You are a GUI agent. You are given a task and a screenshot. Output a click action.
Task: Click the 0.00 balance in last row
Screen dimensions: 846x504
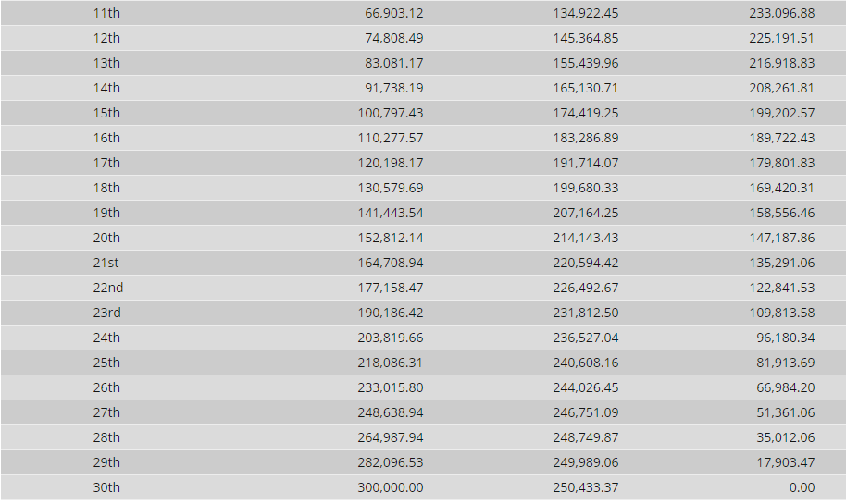point(802,487)
